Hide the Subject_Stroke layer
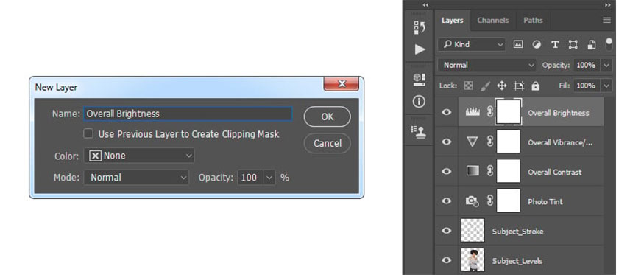This screenshot has height=275, width=644. (x=447, y=231)
